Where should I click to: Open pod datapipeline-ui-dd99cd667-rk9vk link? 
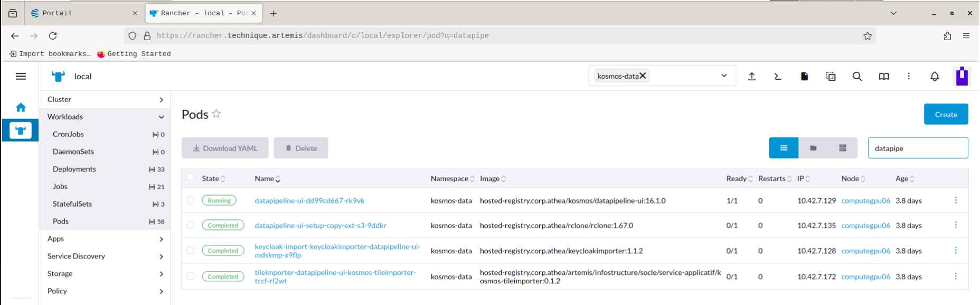[x=309, y=201]
